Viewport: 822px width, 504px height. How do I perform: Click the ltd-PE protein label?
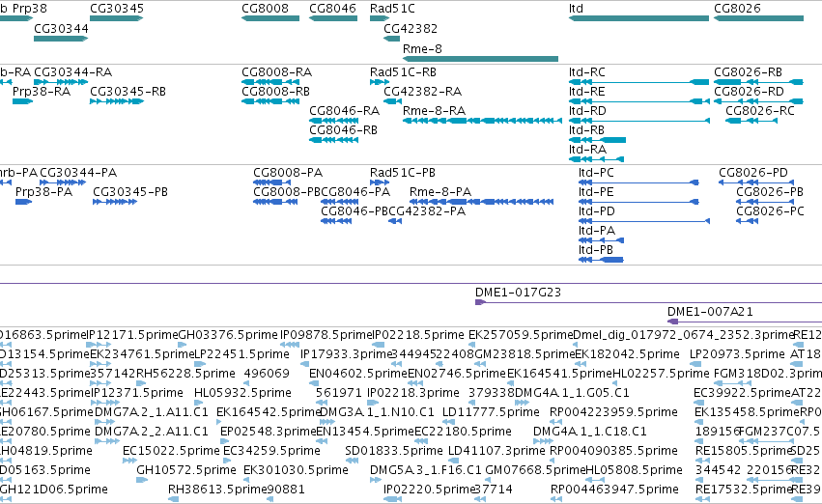[x=596, y=192]
